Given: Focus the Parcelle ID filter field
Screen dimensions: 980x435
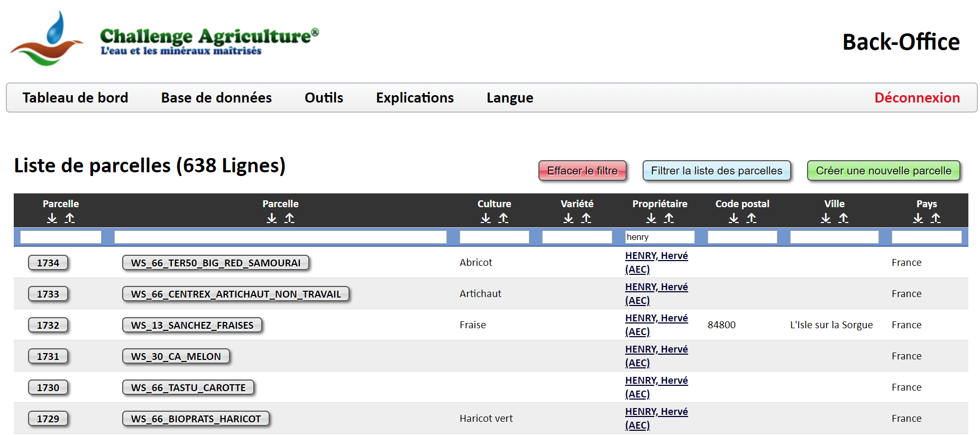Looking at the screenshot, I should 61,237.
